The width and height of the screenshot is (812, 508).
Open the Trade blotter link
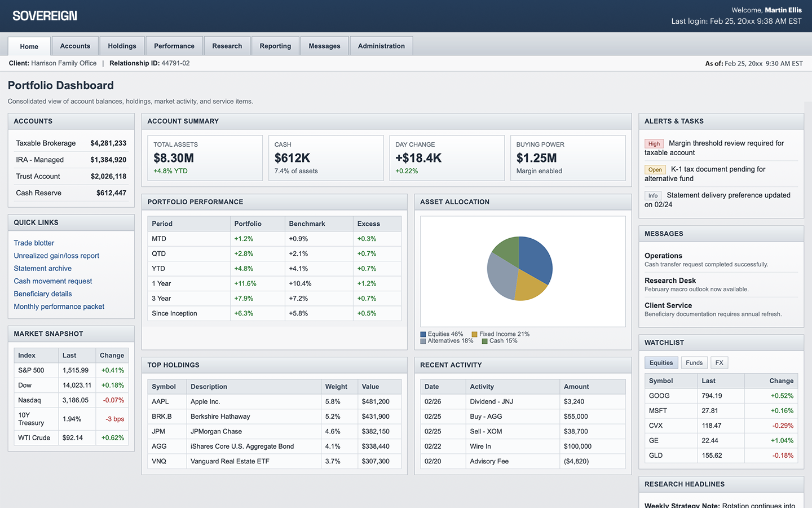pos(34,243)
